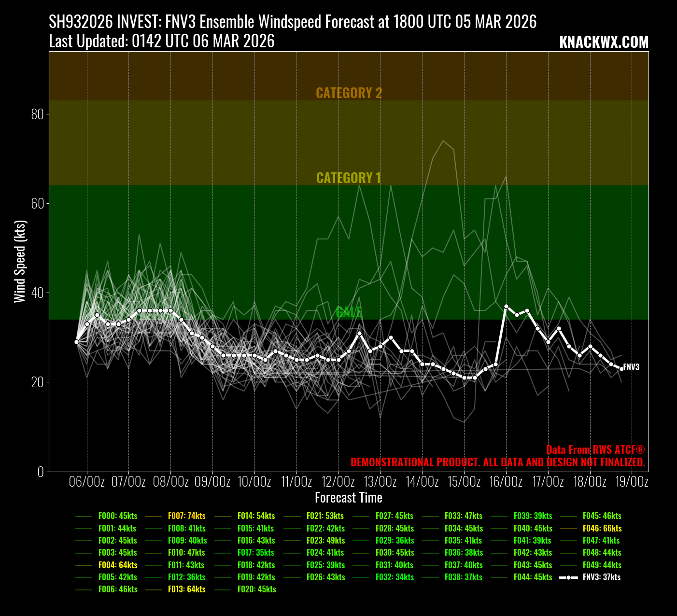Viewport: 677px width, 616px height.
Task: Click the F049: 44kts legend entry
Action: (x=602, y=565)
